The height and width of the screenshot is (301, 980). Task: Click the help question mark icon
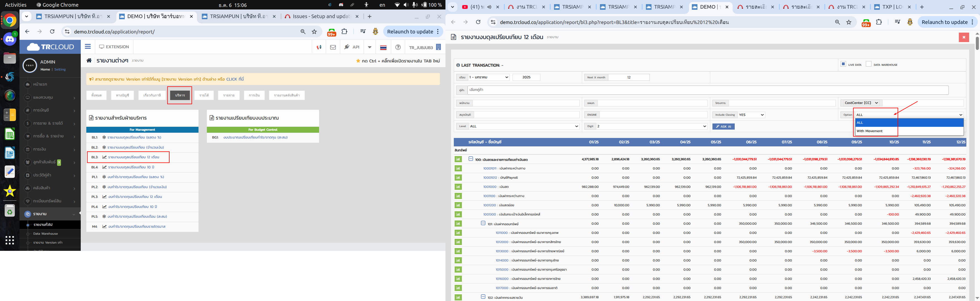[398, 47]
